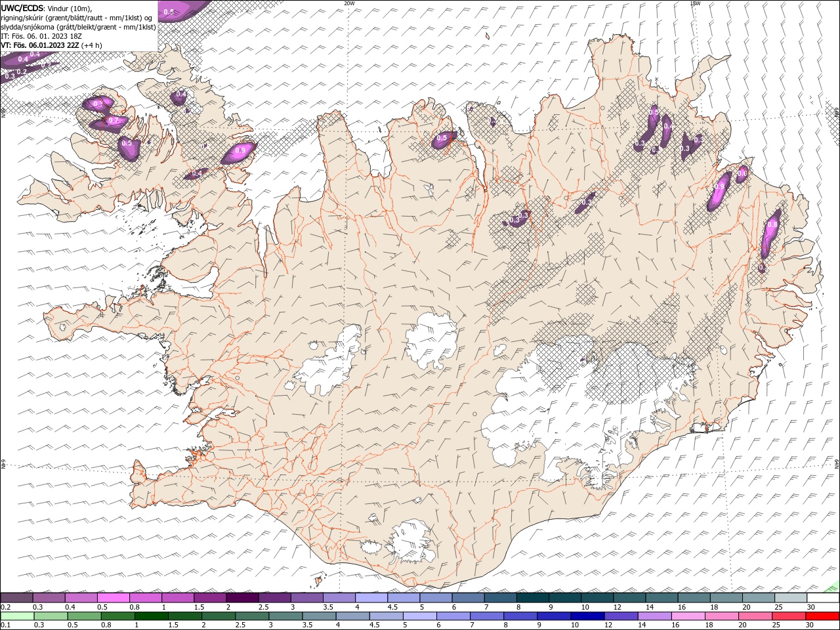Click the '0.7' snowfall value on the map

114,121
